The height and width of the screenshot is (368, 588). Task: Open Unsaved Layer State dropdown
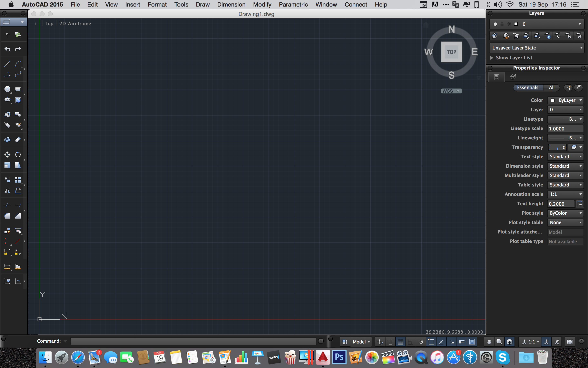pyautogui.click(x=537, y=48)
